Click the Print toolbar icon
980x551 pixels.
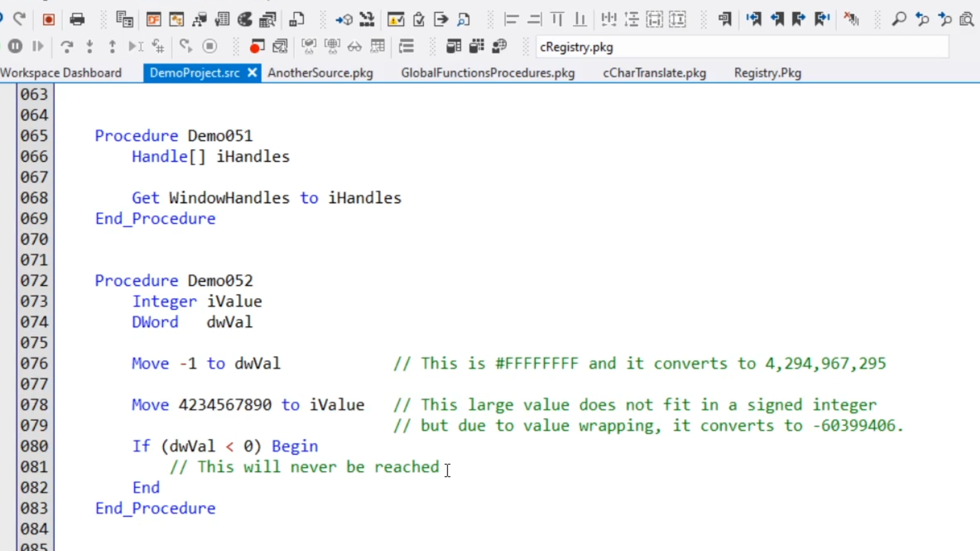pyautogui.click(x=77, y=20)
